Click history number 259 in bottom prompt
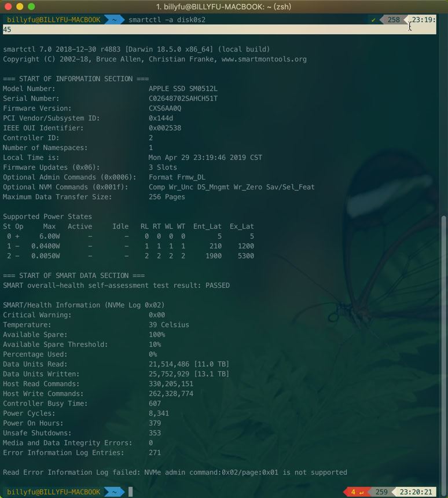Image resolution: width=448 pixels, height=498 pixels. click(381, 492)
